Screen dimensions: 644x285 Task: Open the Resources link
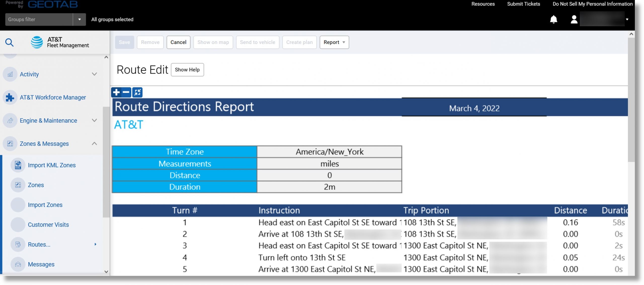point(483,4)
